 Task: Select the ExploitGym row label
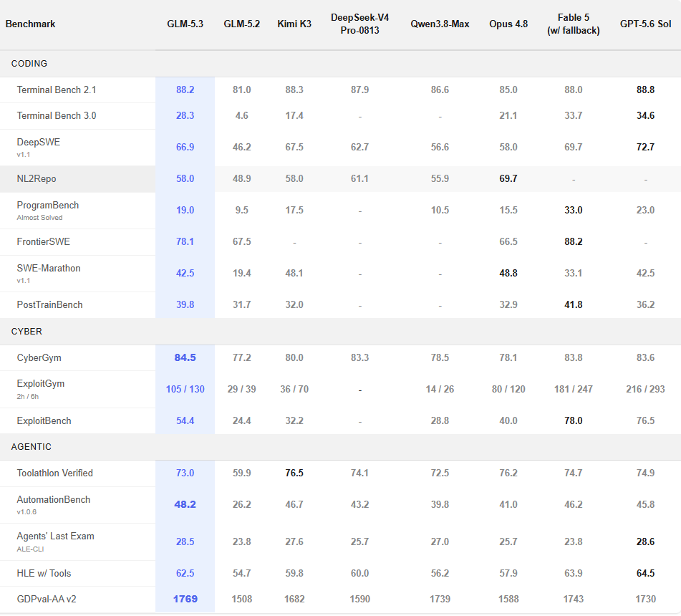pyautogui.click(x=40, y=384)
